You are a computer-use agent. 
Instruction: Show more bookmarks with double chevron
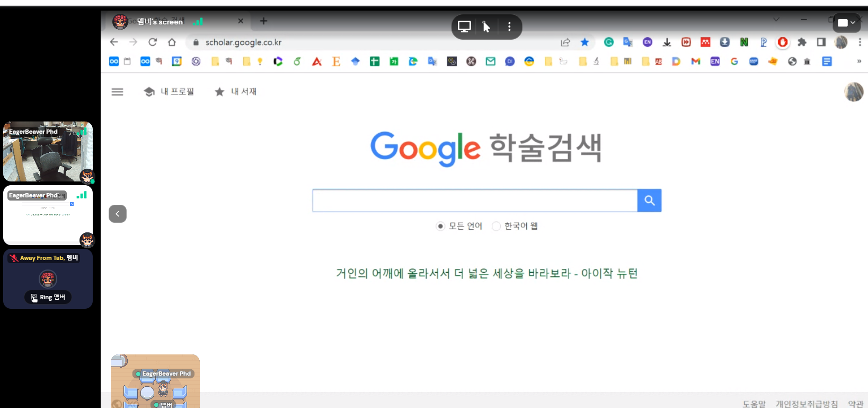859,62
